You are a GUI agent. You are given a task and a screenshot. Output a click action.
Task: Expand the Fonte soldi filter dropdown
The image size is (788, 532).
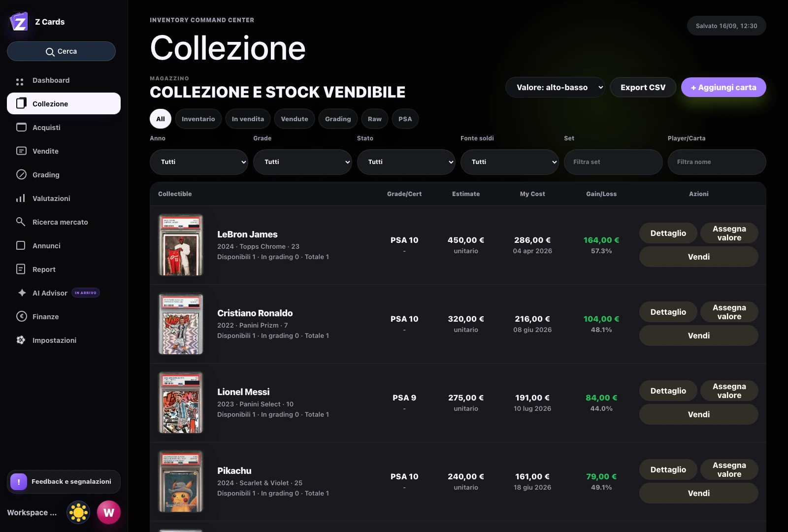[510, 162]
